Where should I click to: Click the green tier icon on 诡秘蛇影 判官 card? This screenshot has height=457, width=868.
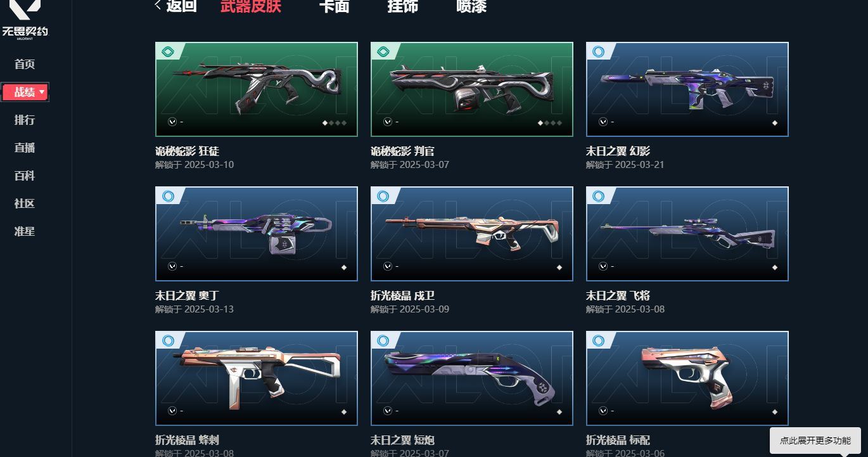coord(383,52)
